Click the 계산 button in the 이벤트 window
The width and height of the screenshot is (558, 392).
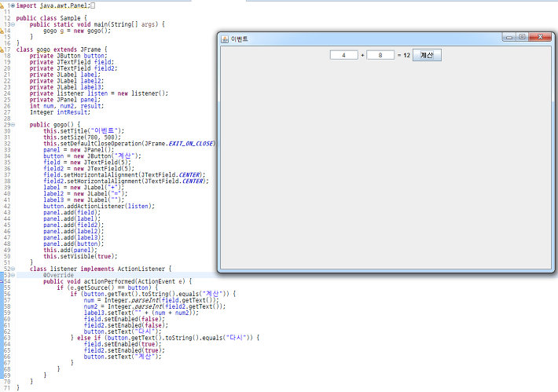point(427,55)
